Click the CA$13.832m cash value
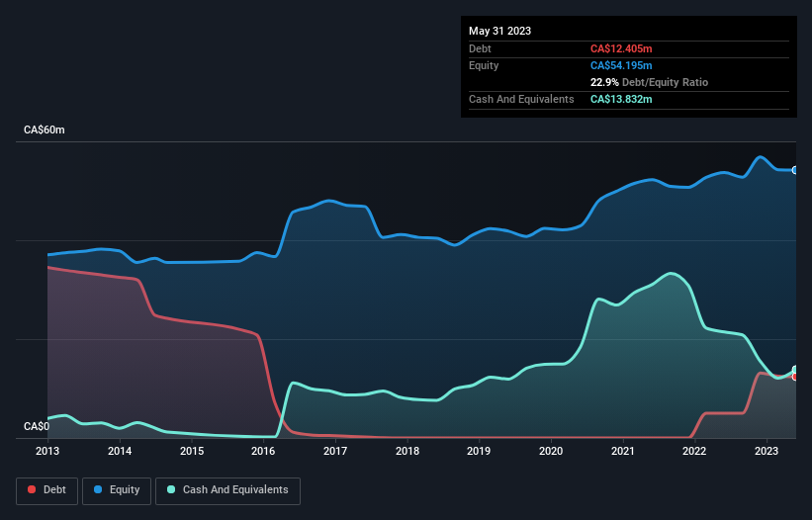 click(621, 99)
